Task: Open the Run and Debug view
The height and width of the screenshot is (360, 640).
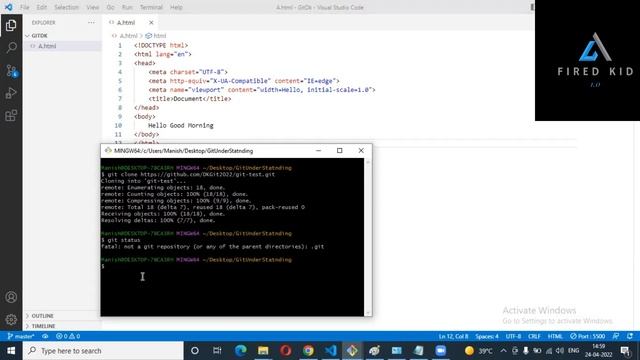Action: point(11,93)
